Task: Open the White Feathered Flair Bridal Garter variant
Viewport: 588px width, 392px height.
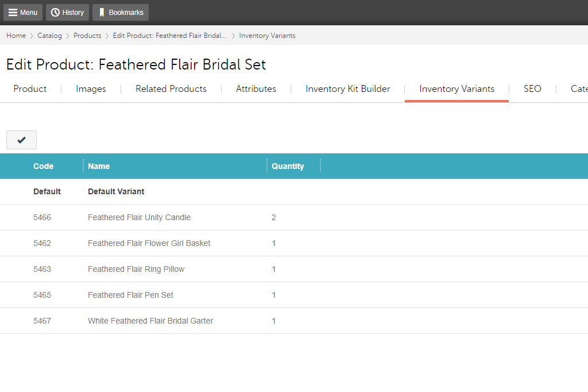Action: (x=150, y=321)
